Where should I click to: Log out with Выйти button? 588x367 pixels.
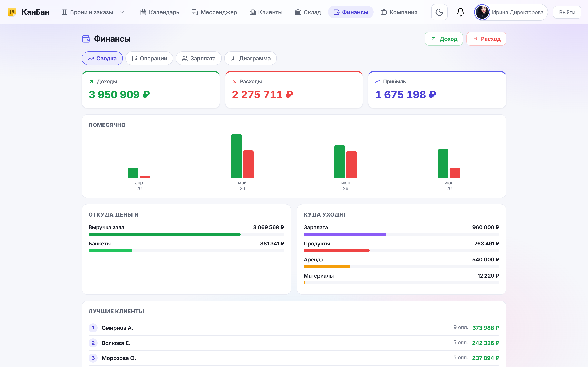pyautogui.click(x=567, y=12)
